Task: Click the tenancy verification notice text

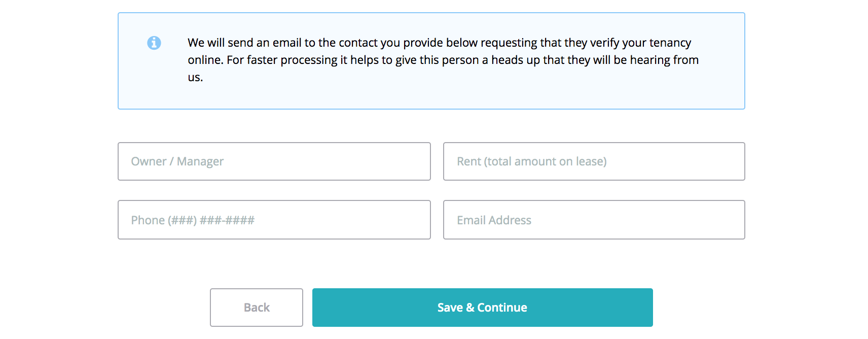Action: click(x=439, y=43)
